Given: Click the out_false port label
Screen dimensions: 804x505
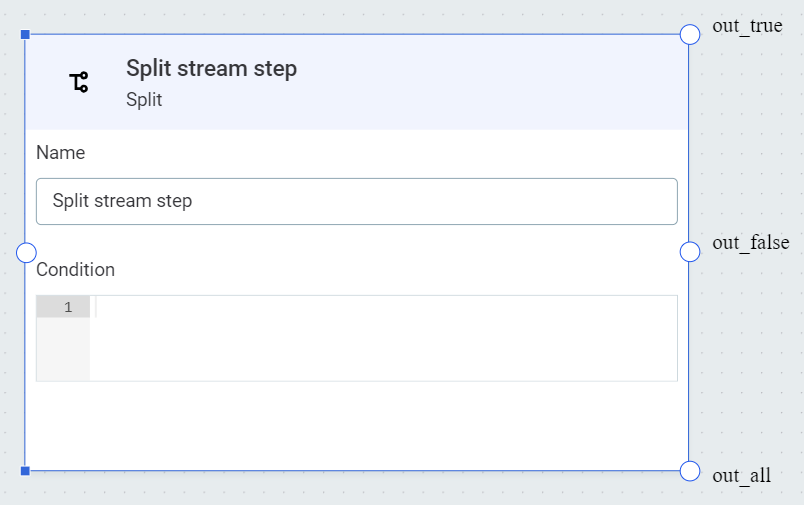Looking at the screenshot, I should pyautogui.click(x=750, y=243).
